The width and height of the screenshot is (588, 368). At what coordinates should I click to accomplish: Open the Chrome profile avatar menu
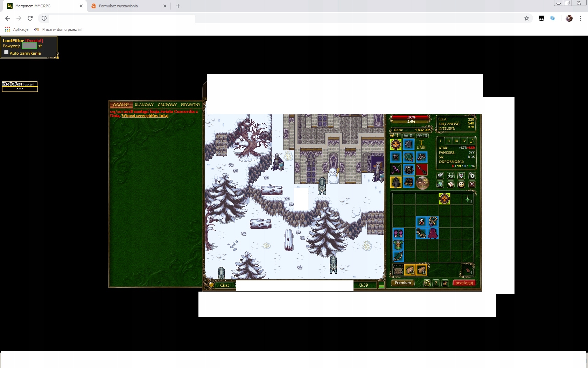[x=569, y=18]
